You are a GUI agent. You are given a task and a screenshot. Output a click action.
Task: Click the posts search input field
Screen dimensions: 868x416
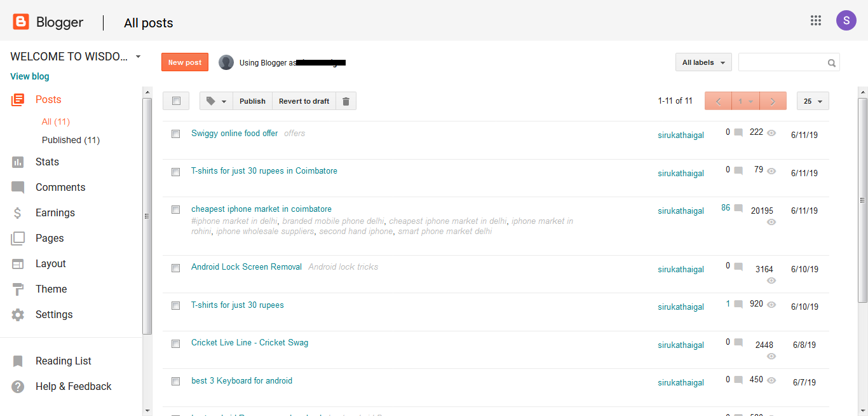coord(782,62)
